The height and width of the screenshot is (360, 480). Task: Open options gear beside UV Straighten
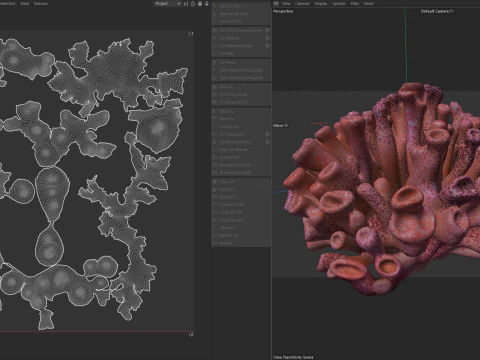click(x=267, y=134)
